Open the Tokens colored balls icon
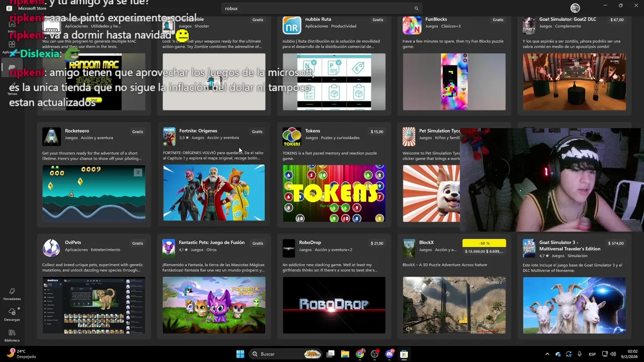The width and height of the screenshot is (644, 362). [x=292, y=137]
